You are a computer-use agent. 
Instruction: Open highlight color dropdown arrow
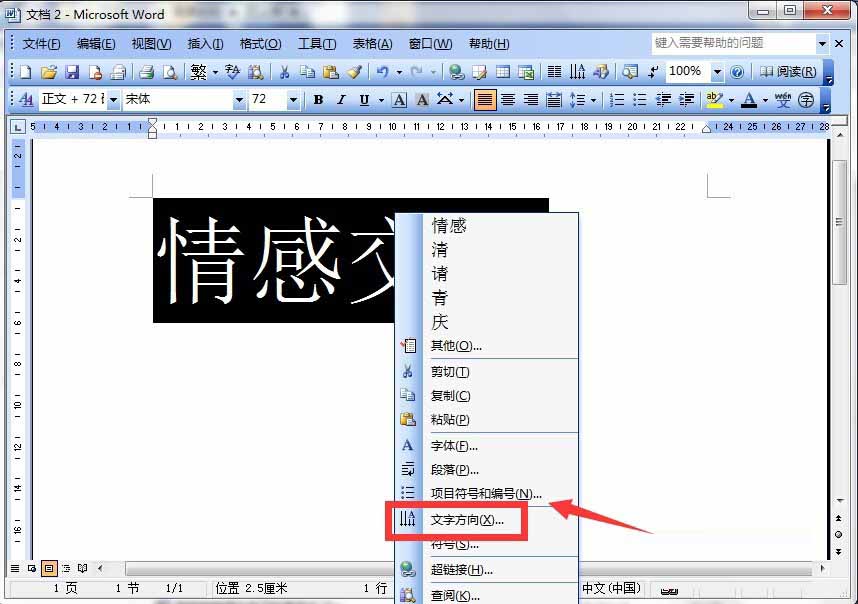pyautogui.click(x=731, y=100)
